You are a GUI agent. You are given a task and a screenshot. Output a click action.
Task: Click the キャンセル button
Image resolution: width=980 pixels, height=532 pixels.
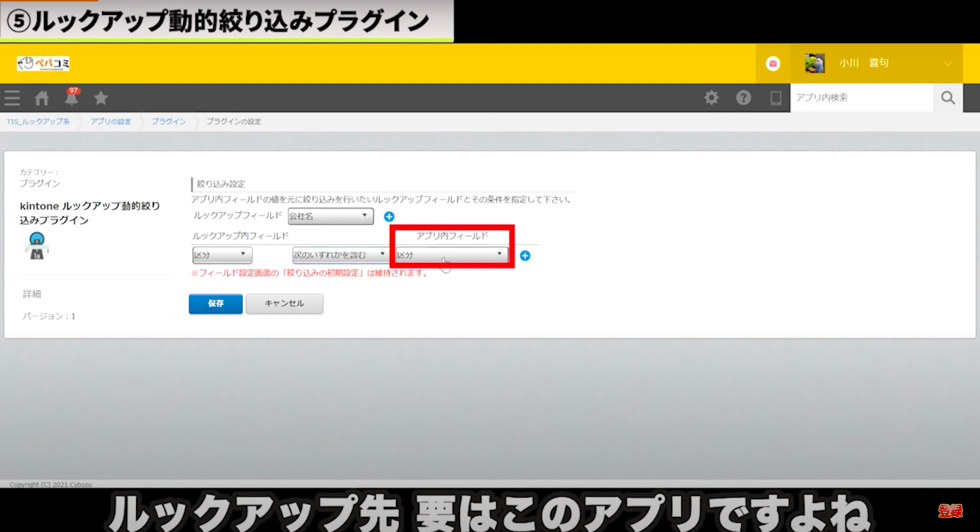click(284, 304)
